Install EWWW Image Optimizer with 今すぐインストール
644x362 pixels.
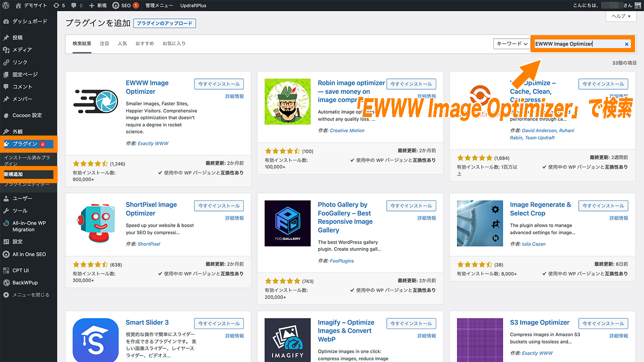(x=219, y=84)
